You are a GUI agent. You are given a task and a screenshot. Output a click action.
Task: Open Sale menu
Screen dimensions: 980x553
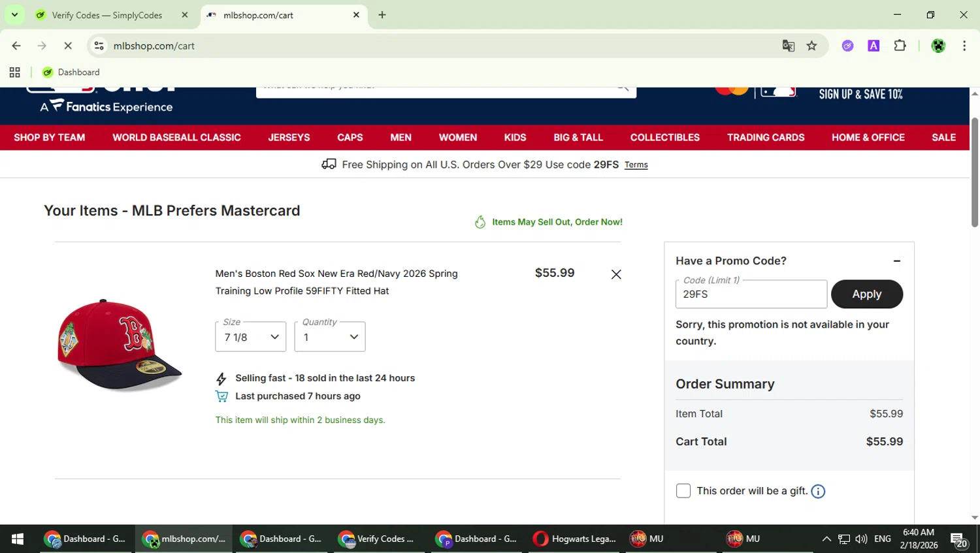coord(943,138)
